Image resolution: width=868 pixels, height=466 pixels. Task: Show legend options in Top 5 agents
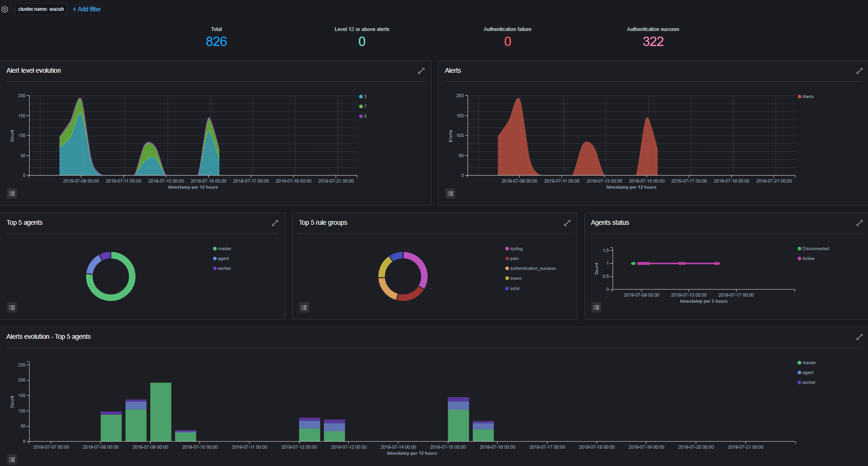point(12,307)
